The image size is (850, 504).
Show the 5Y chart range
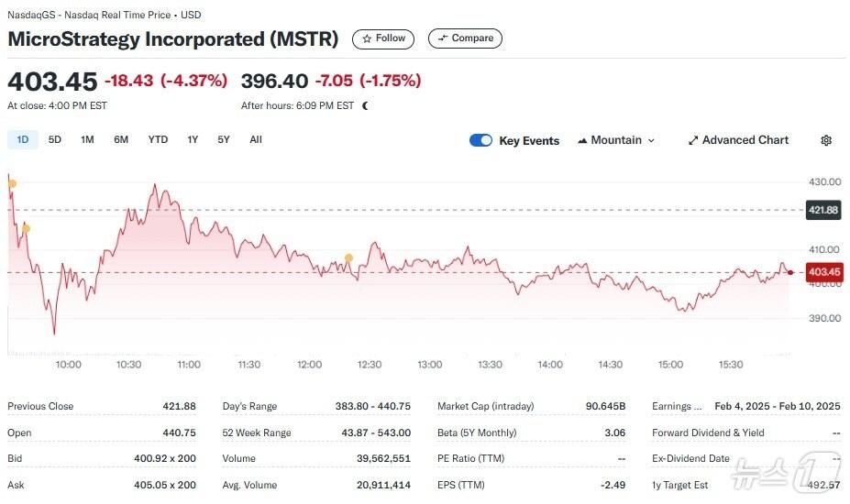click(x=224, y=139)
